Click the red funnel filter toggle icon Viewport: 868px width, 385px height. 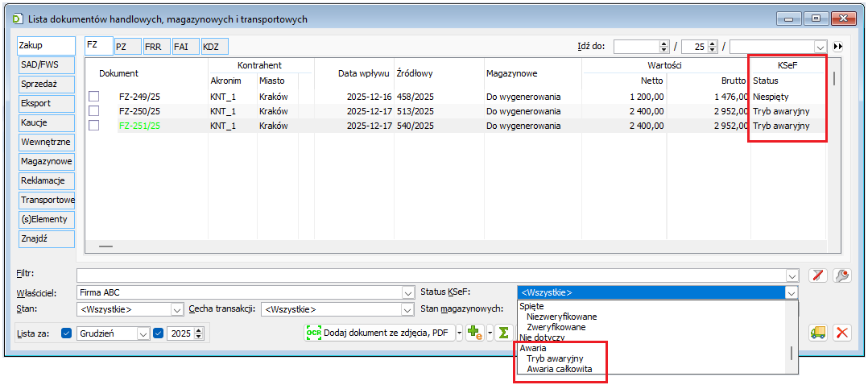[x=817, y=275]
